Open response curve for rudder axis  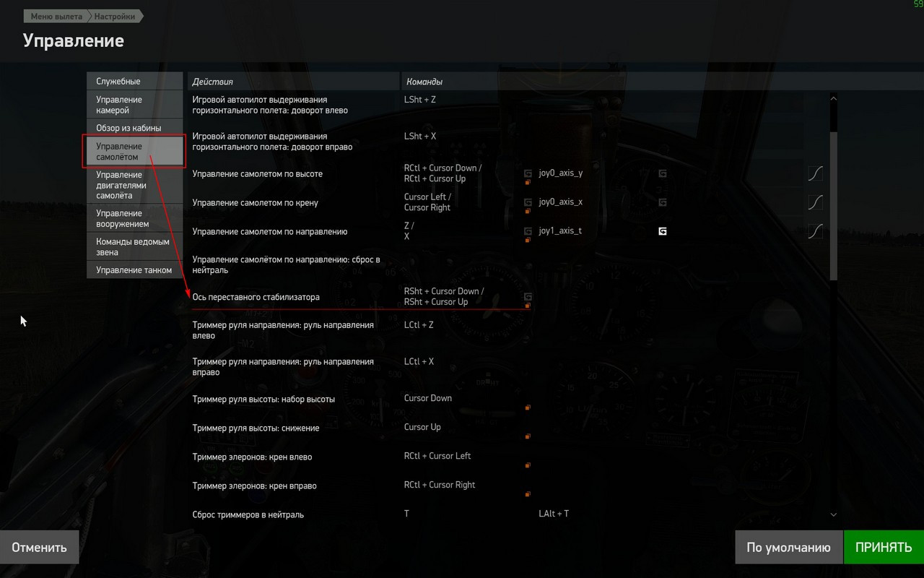815,232
